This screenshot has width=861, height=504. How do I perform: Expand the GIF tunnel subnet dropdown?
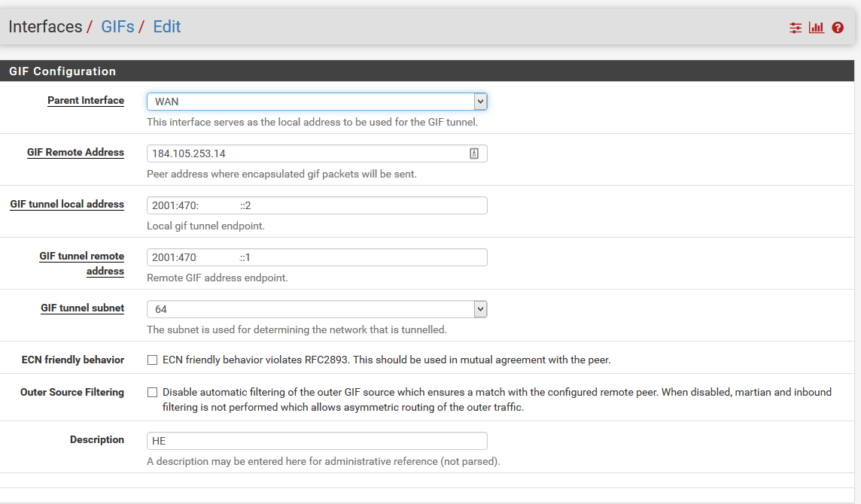click(x=317, y=309)
